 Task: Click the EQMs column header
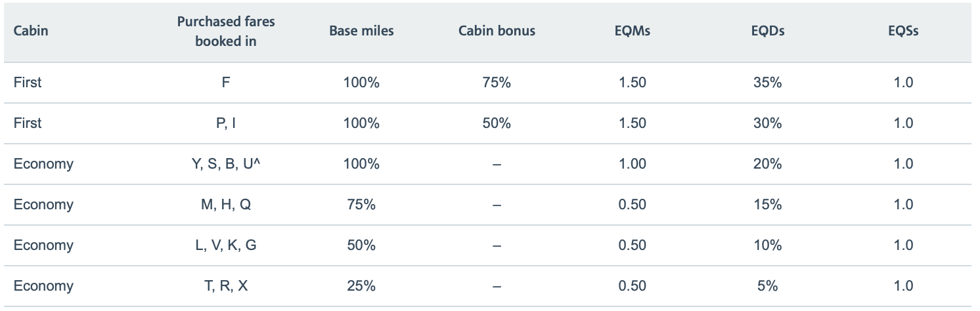click(x=632, y=31)
